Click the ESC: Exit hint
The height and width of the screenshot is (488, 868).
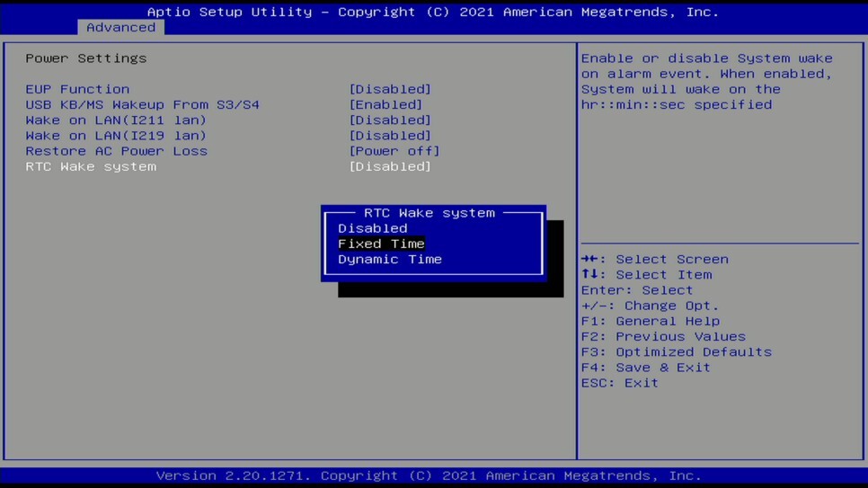click(619, 384)
